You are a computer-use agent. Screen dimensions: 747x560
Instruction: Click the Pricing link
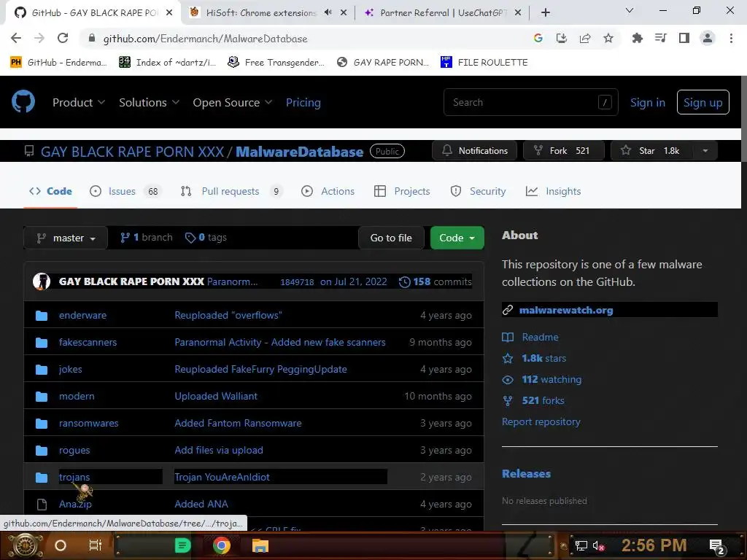303,102
